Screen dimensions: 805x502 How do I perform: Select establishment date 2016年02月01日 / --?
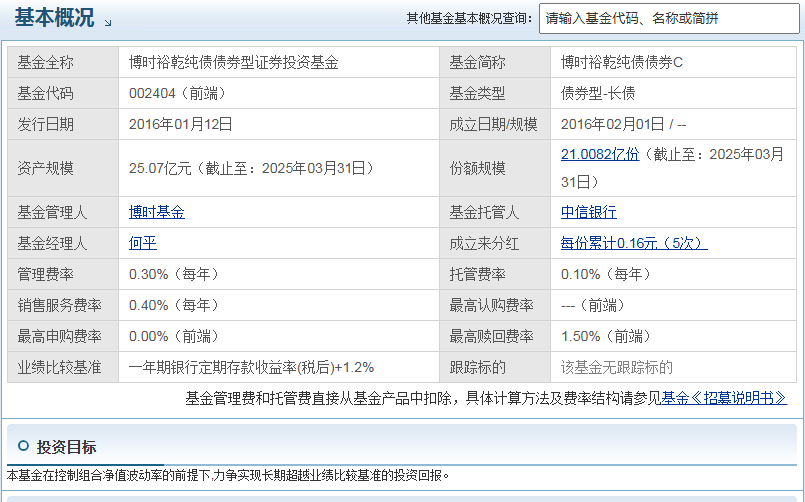pos(623,124)
